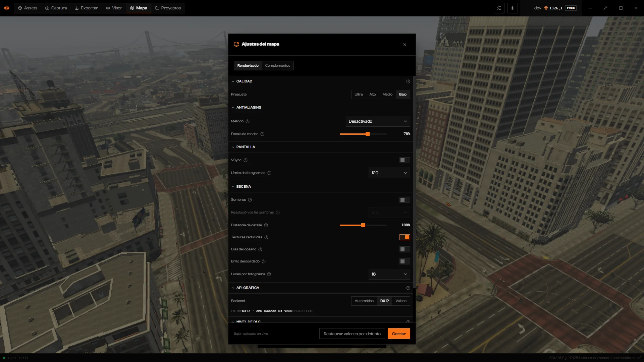Open the tasks checklist icon in title bar
Viewport: 644px width, 362px height.
pos(499,8)
